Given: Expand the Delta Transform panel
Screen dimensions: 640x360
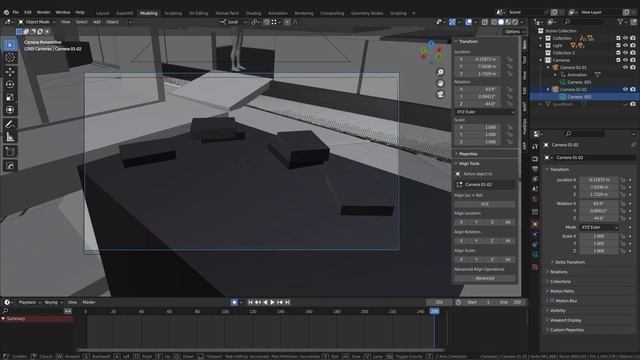Looking at the screenshot, I should [570, 262].
